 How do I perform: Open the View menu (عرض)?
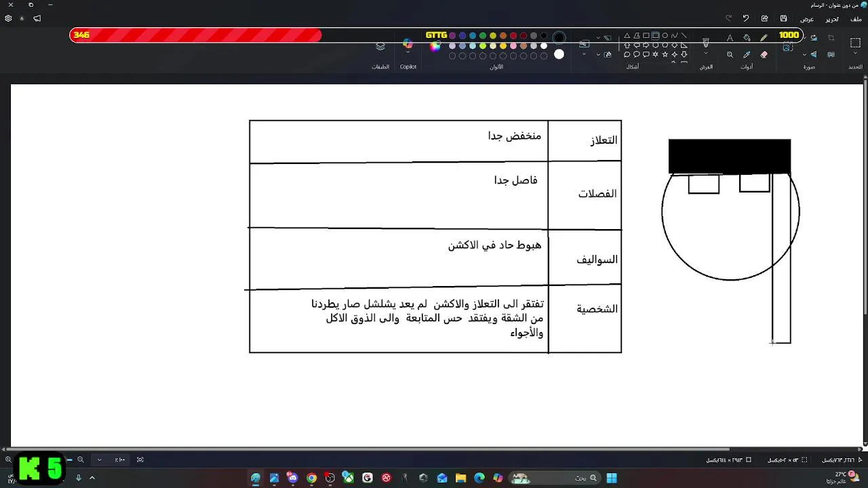807,19
